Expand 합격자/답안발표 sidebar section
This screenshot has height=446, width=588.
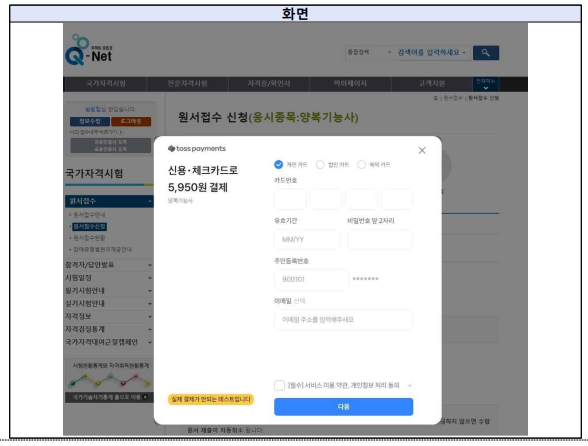click(x=109, y=265)
